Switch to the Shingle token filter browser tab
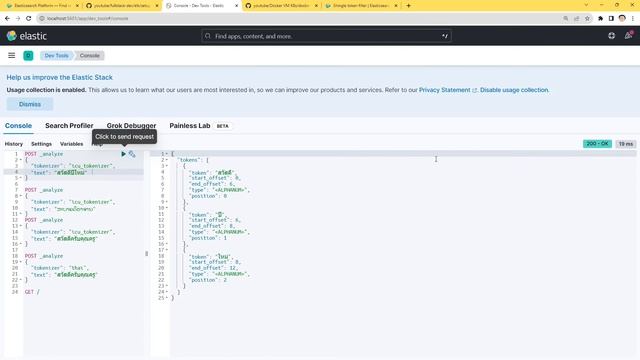This screenshot has height=360, width=640. click(361, 6)
